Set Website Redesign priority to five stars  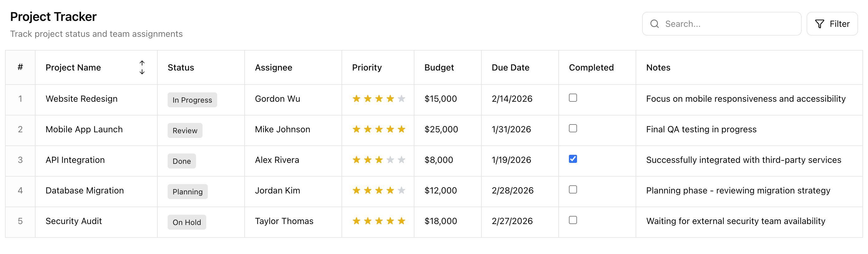coord(401,99)
